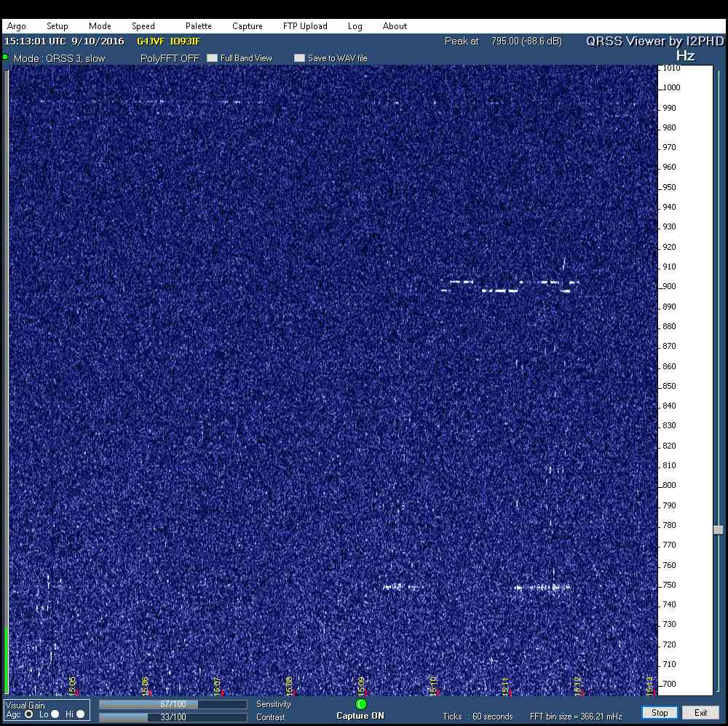Select the Lo visual gain radio button
This screenshot has height=726, width=728.
point(55,714)
